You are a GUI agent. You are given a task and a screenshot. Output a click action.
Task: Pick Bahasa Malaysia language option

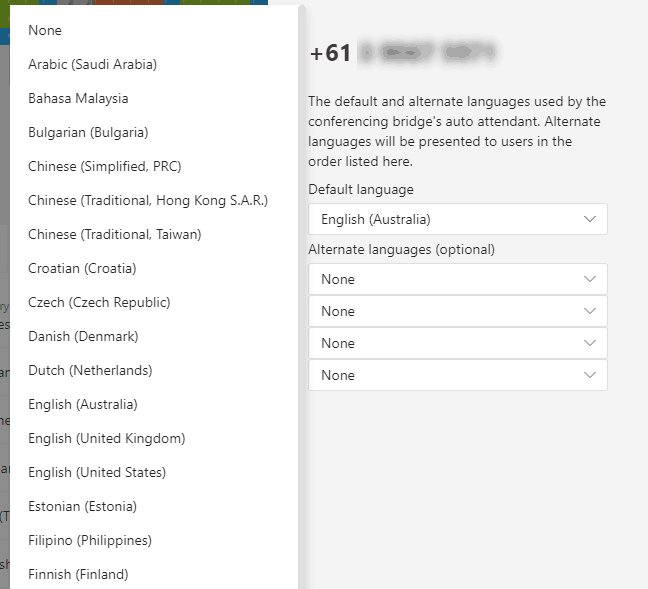78,99
